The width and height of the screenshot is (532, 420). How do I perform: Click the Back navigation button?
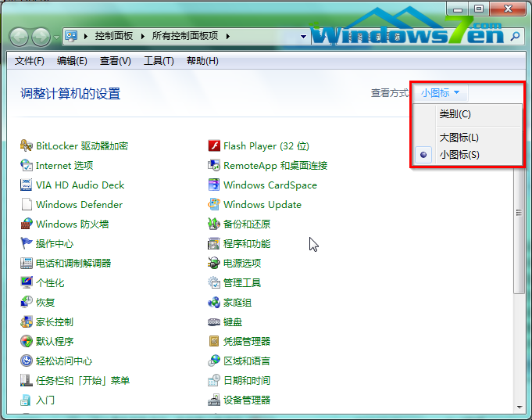point(19,37)
